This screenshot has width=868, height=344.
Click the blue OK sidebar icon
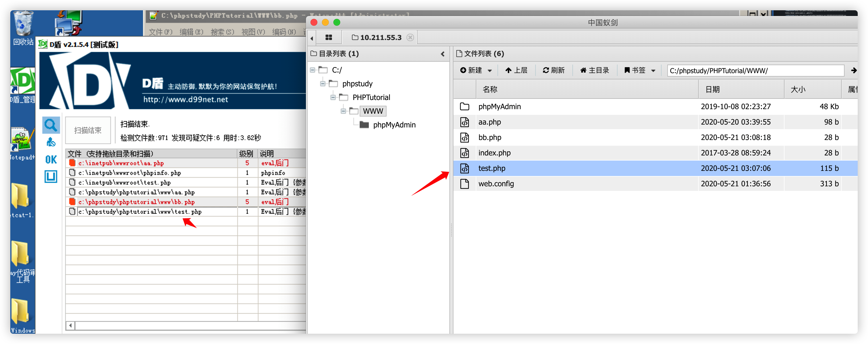pos(51,159)
